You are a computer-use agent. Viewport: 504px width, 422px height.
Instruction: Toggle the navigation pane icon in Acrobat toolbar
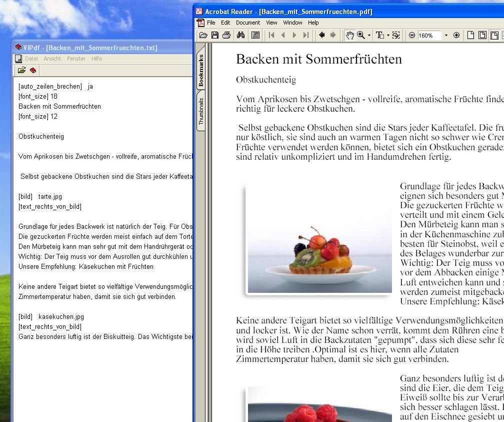(255, 35)
